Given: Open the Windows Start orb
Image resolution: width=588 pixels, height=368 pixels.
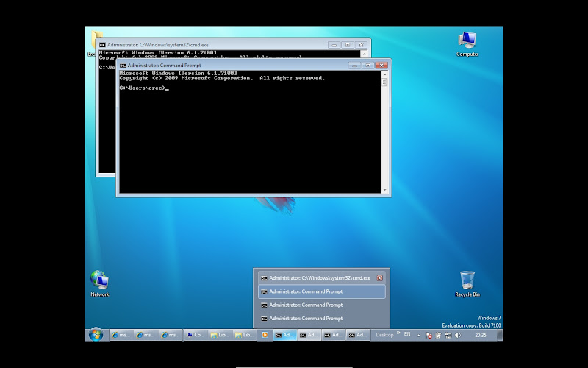Looking at the screenshot, I should (x=96, y=334).
